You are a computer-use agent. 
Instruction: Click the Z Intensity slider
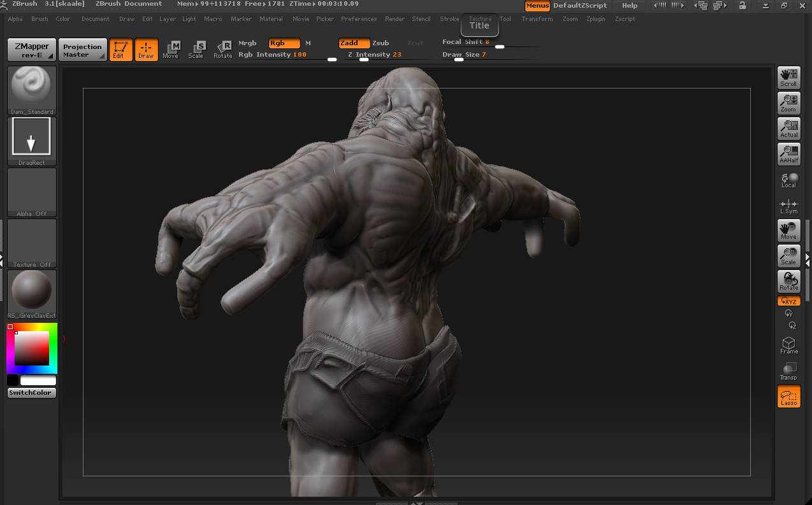(x=389, y=55)
